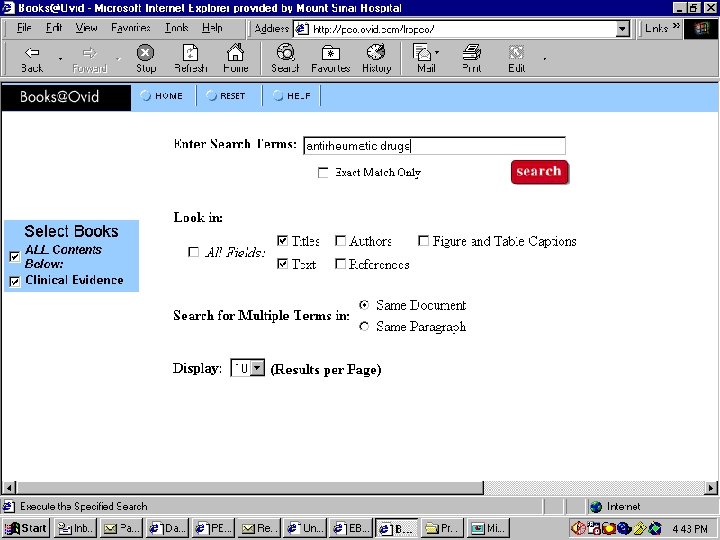Click the Forward toolbar button
This screenshot has height=540, width=720.
(90, 59)
